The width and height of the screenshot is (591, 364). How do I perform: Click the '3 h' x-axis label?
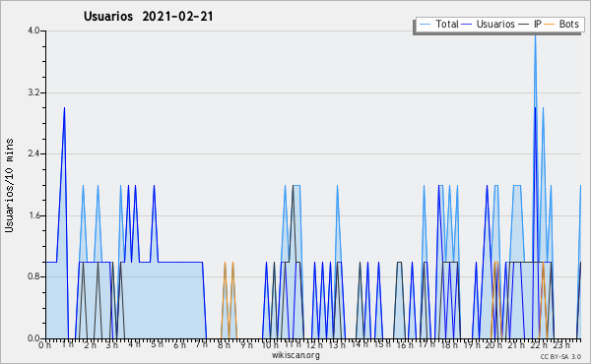(112, 345)
